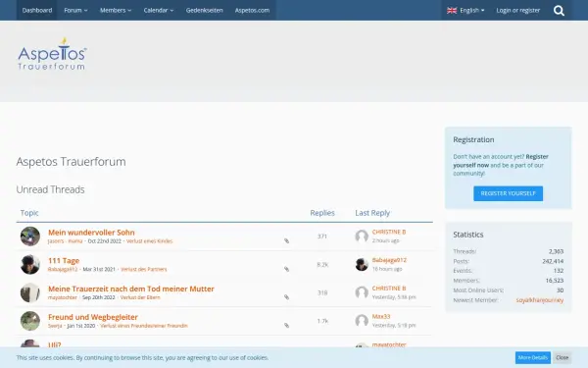Open newest member soyakhanjourney profile
Screen dimensions: 588x368
[x=540, y=300]
